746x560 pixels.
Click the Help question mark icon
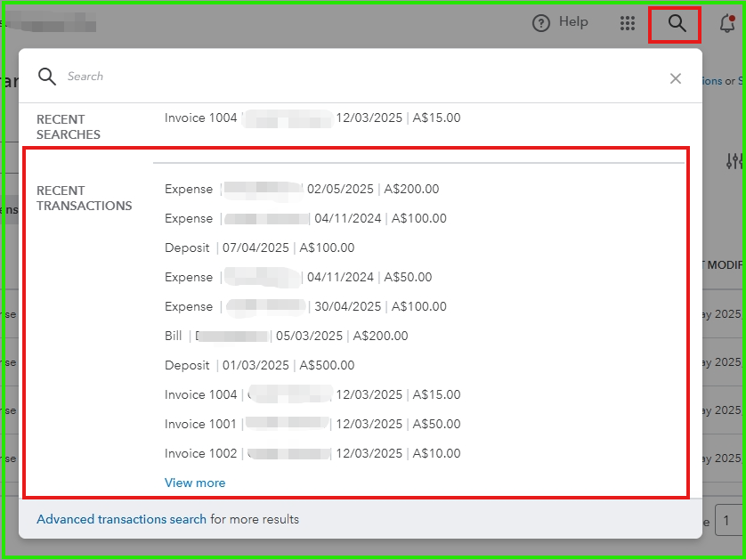click(541, 23)
